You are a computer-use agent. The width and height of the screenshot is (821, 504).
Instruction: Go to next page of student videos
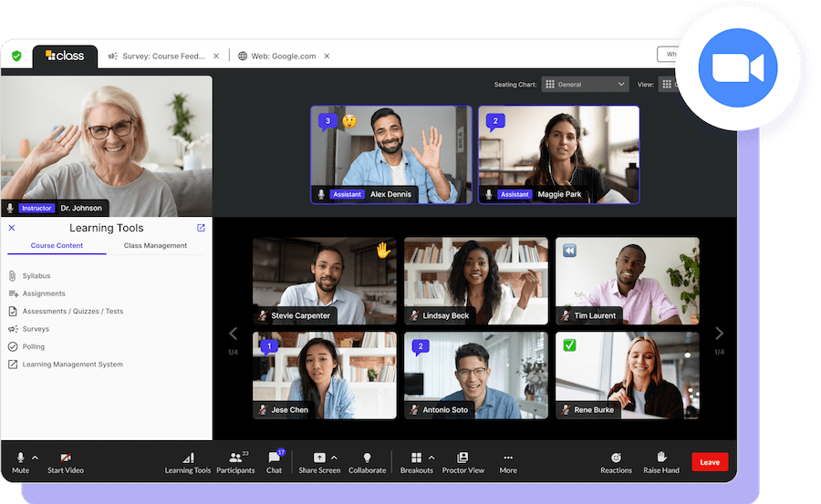tap(719, 334)
